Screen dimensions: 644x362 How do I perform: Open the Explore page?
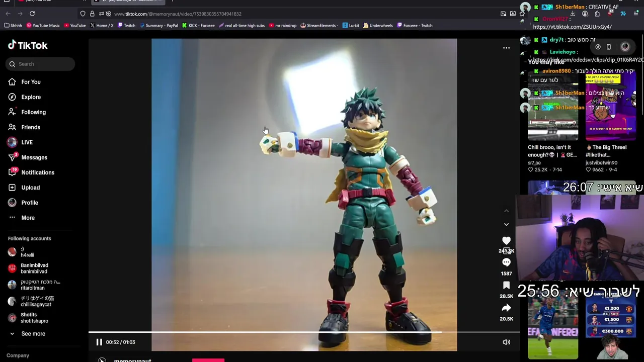(x=24, y=97)
